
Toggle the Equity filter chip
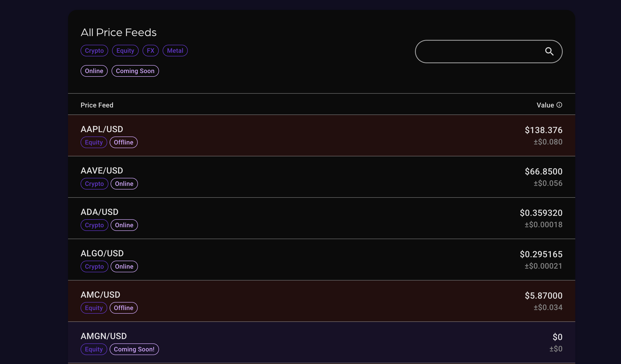point(125,51)
